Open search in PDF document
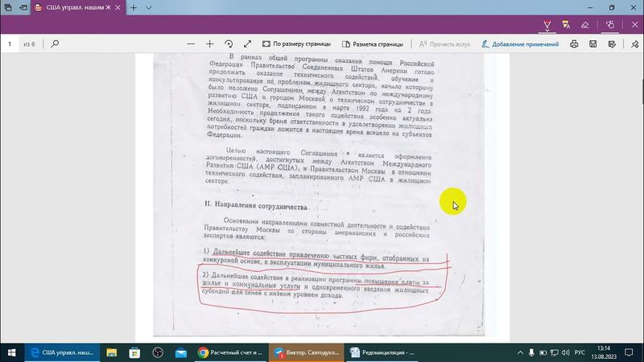Viewport: 644px width, 362px height. (x=55, y=43)
